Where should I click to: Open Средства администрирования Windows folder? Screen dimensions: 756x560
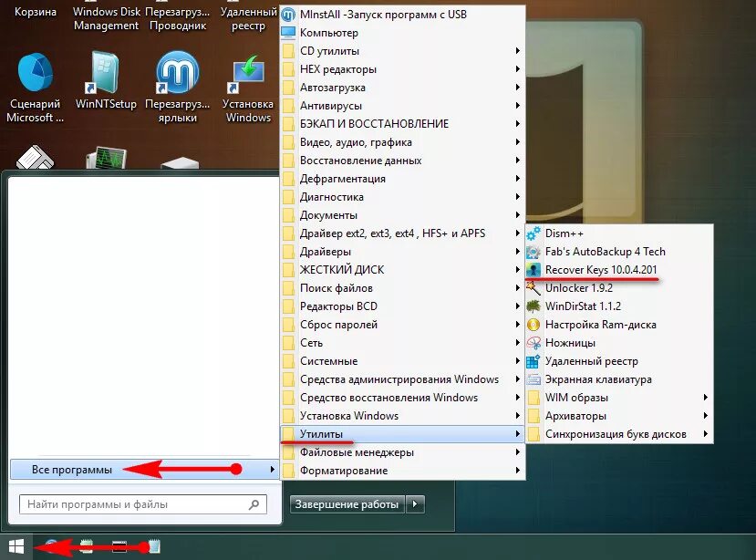(402, 379)
